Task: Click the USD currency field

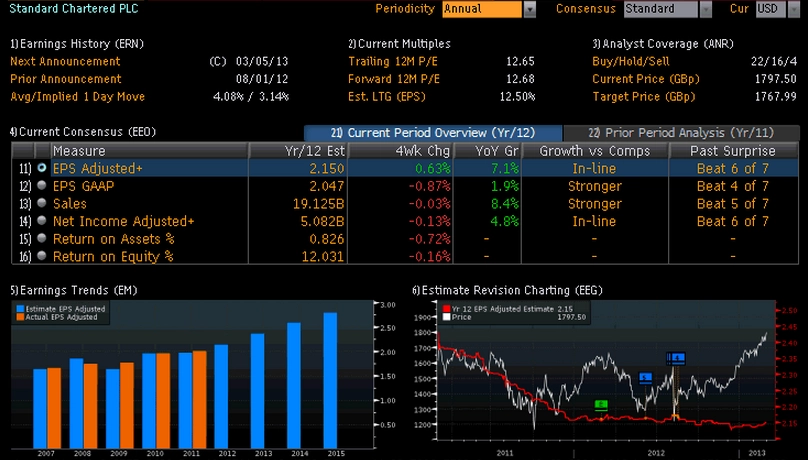Action: pyautogui.click(x=771, y=9)
